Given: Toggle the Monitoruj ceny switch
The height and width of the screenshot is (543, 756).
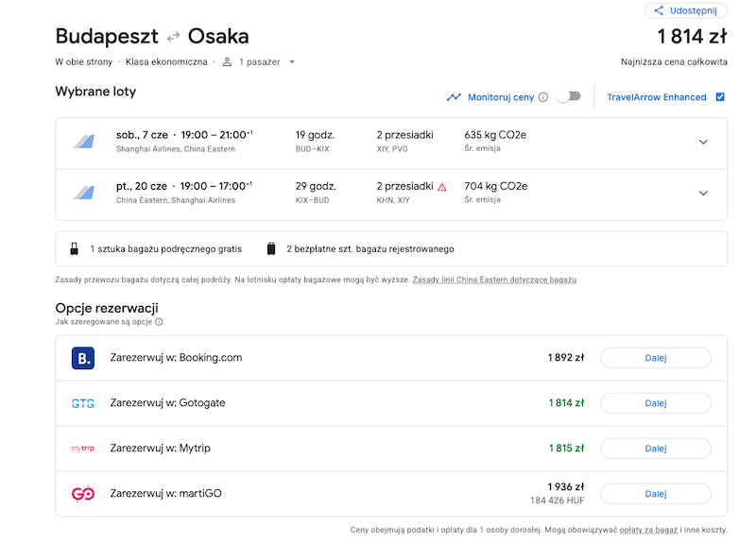Looking at the screenshot, I should coord(569,97).
